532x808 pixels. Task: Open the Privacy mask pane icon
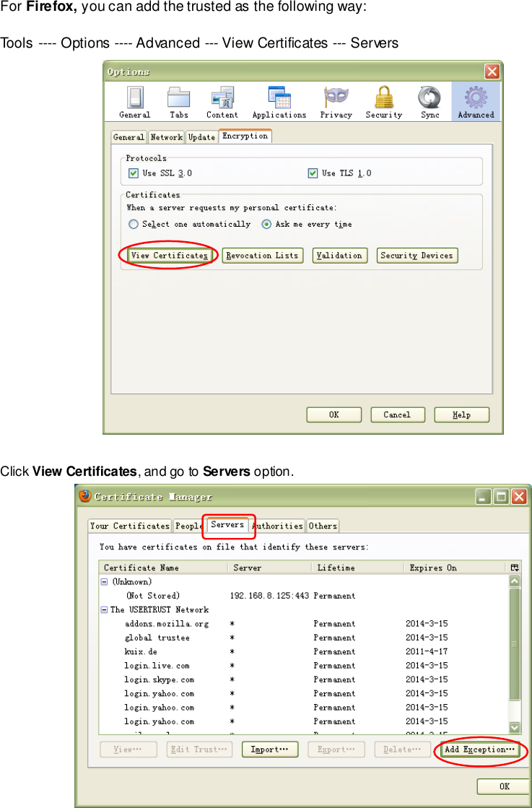(x=336, y=103)
